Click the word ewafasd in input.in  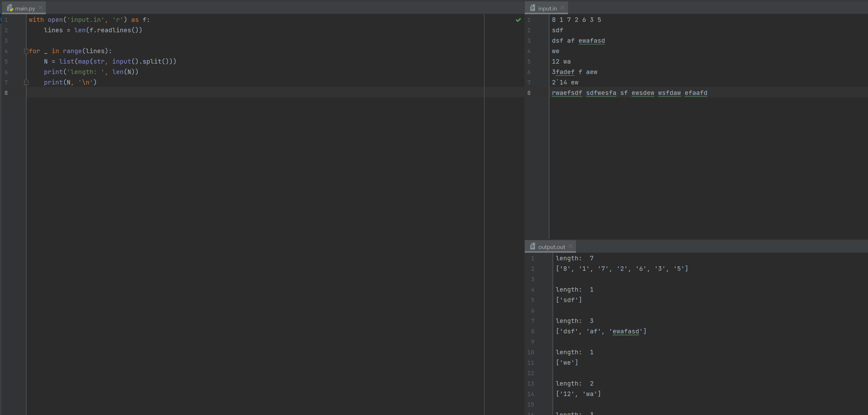591,41
